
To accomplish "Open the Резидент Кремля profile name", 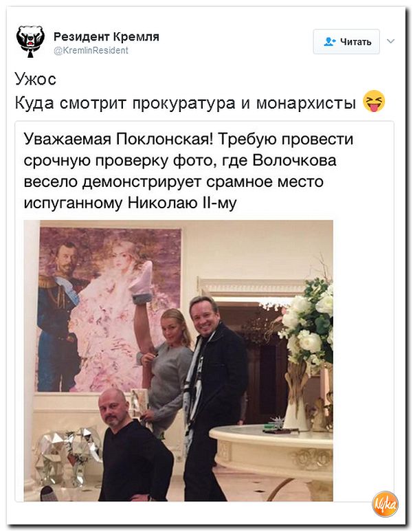I will (106, 36).
